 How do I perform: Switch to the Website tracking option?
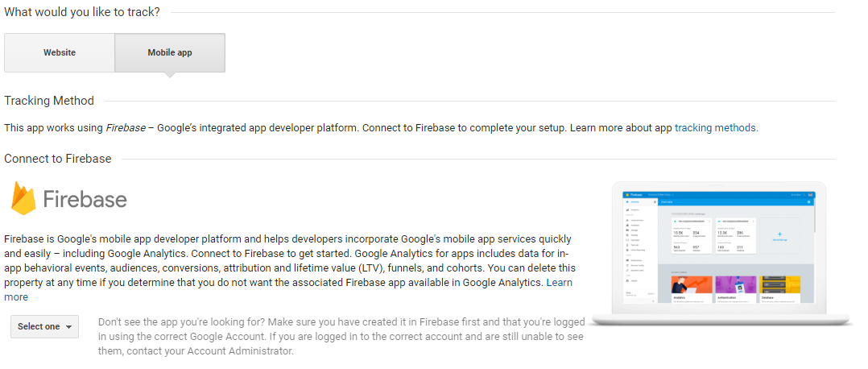coord(60,53)
